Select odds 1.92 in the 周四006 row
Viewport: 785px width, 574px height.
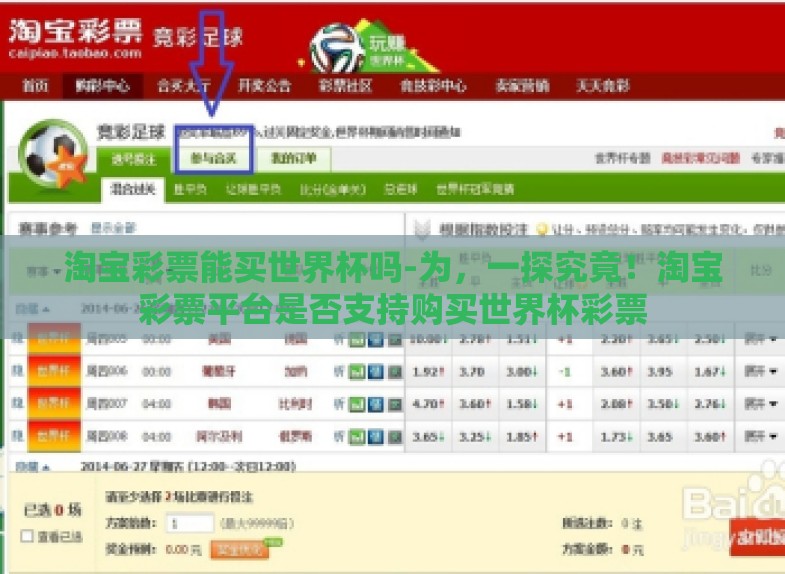coord(428,372)
